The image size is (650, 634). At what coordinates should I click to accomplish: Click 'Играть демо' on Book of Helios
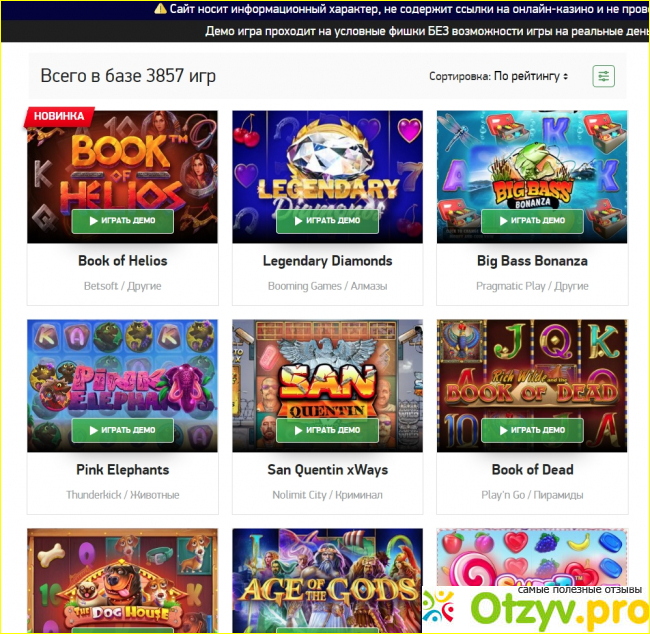coord(123,221)
